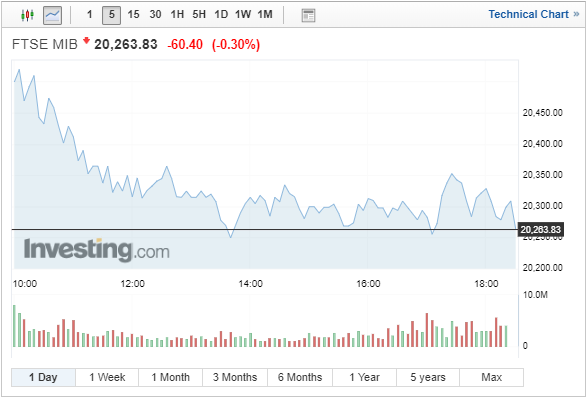Click the 20,400.00 axis label
The width and height of the screenshot is (587, 399).
coord(542,144)
